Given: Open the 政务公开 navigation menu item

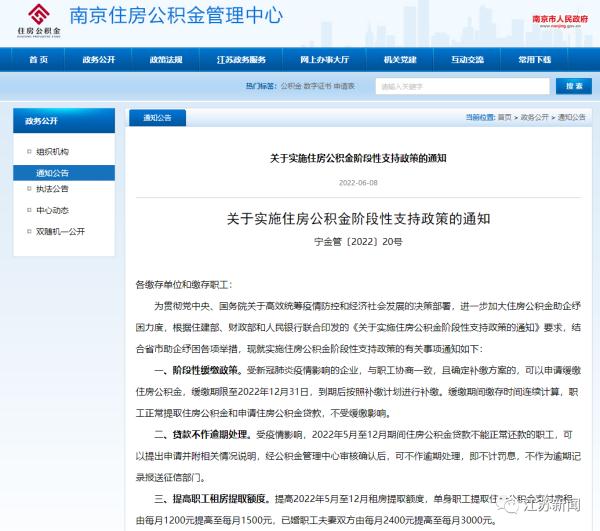Looking at the screenshot, I should point(99,60).
